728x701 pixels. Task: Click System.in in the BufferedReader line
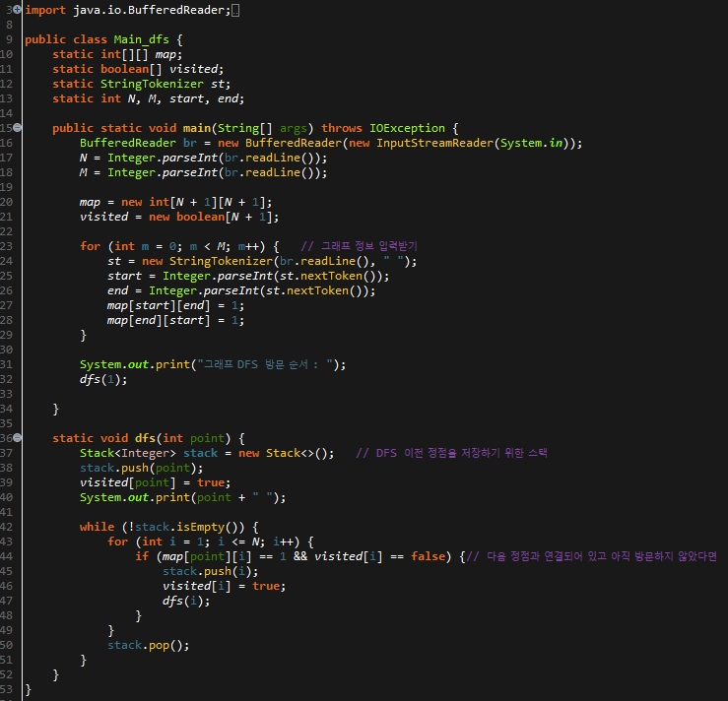point(531,143)
